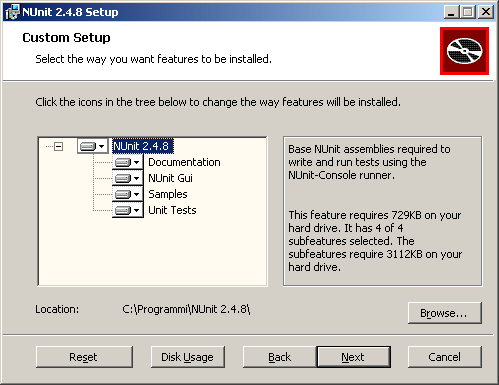This screenshot has width=499, height=385.
Task: Click the Samples feature drive icon
Action: coord(123,194)
